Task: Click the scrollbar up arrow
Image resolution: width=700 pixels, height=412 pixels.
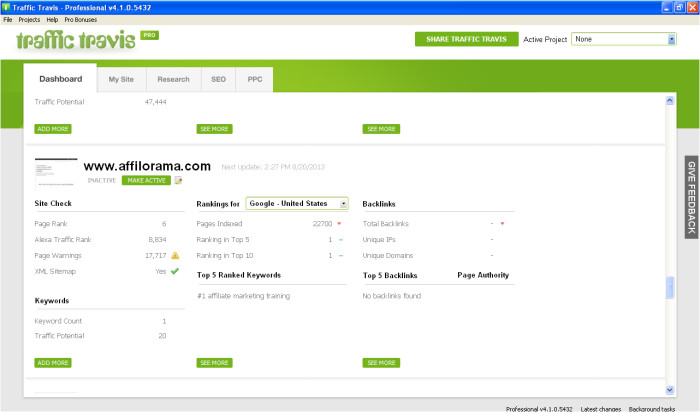Action: [x=670, y=100]
